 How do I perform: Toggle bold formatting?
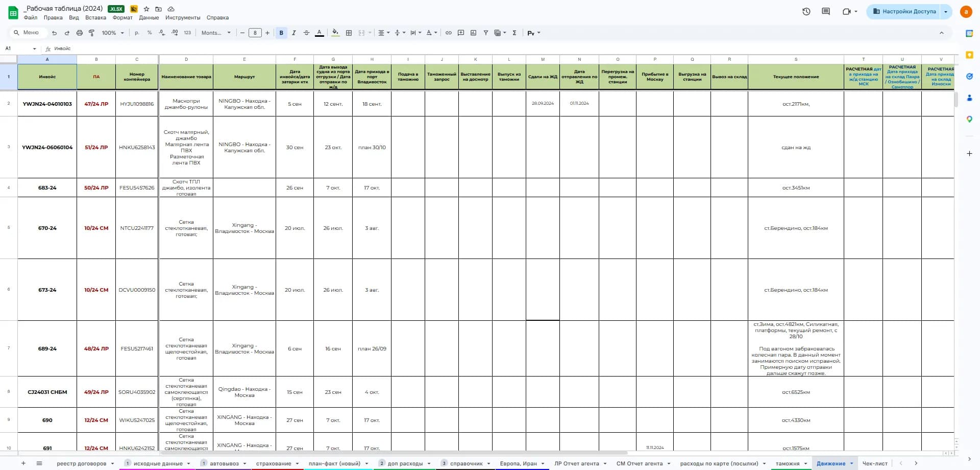point(281,33)
